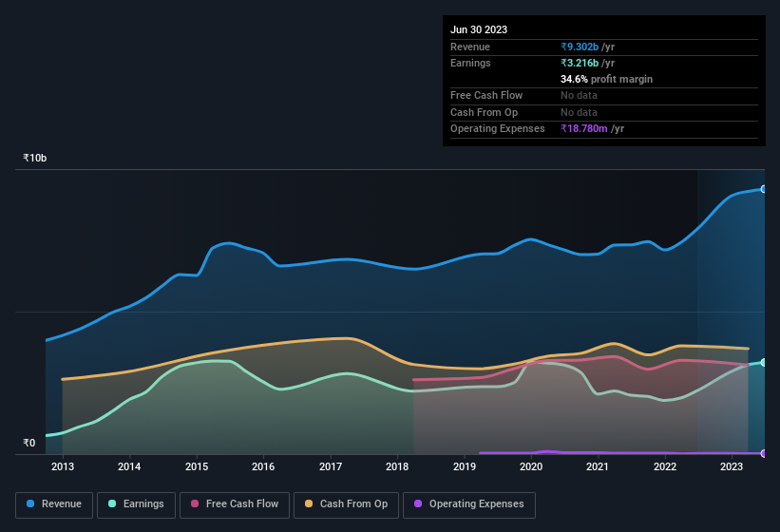Screen dimensions: 780x532
Task: Click the teal Earnings legend dot
Action: click(113, 503)
